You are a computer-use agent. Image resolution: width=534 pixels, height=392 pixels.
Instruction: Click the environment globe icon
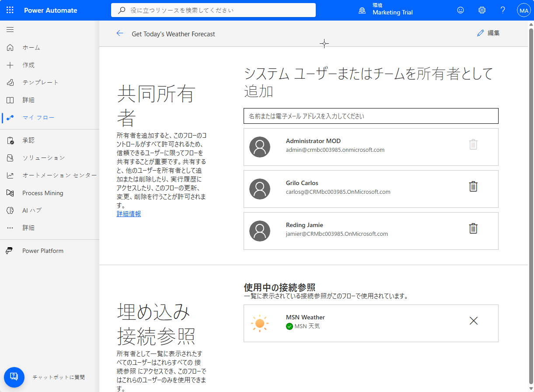point(362,10)
